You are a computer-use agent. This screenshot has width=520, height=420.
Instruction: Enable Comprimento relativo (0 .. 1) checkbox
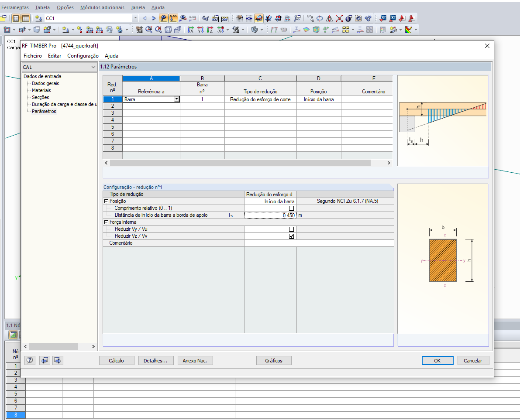click(292, 208)
